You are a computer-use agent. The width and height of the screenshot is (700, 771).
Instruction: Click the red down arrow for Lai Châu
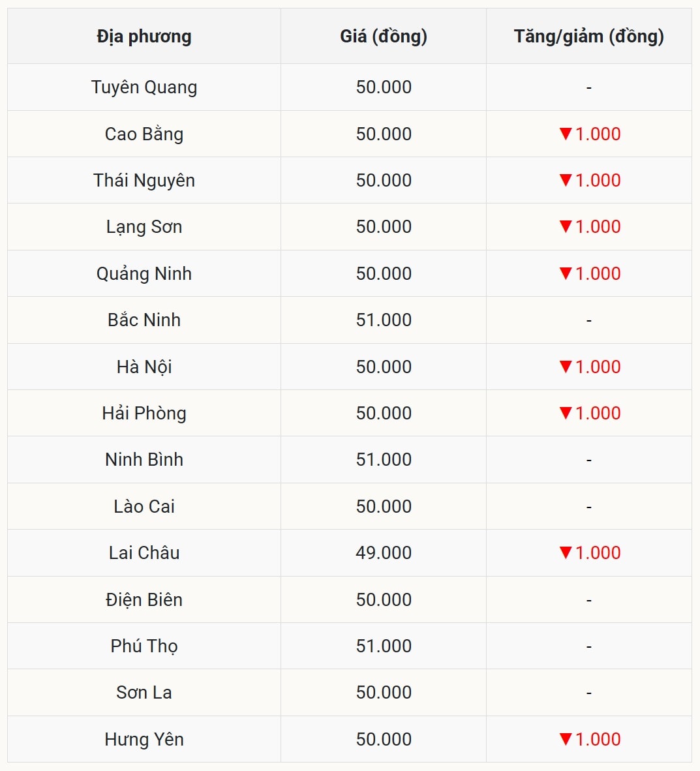click(566, 552)
